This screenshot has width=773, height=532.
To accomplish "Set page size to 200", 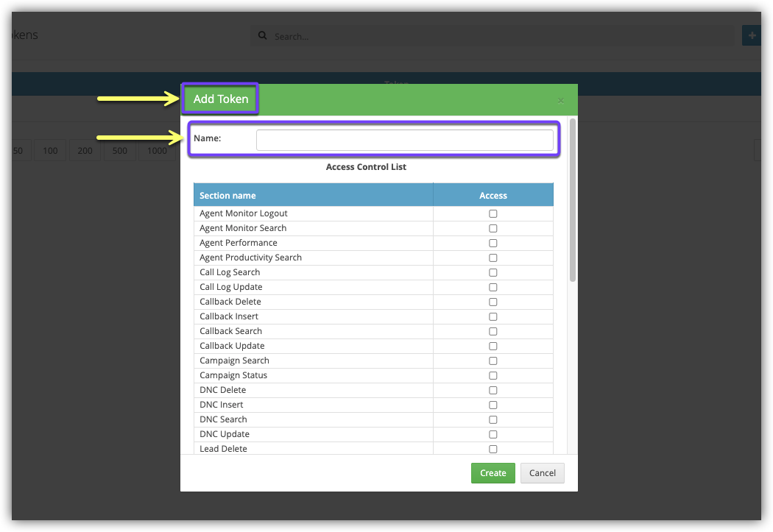I will click(85, 151).
